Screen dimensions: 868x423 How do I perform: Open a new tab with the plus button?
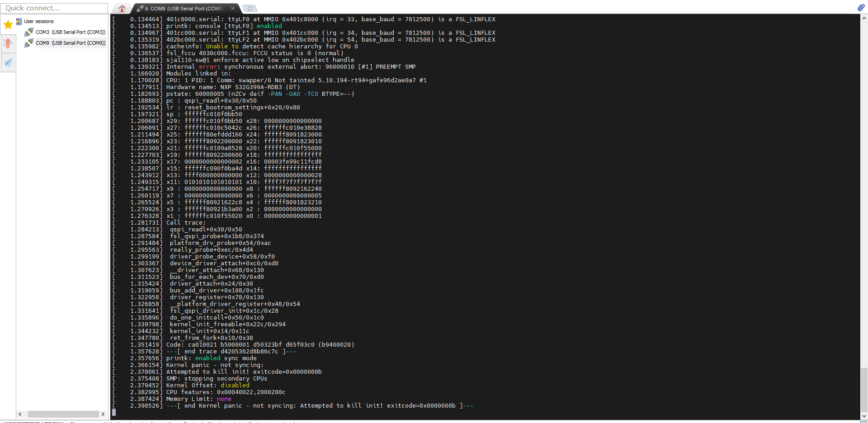250,8
